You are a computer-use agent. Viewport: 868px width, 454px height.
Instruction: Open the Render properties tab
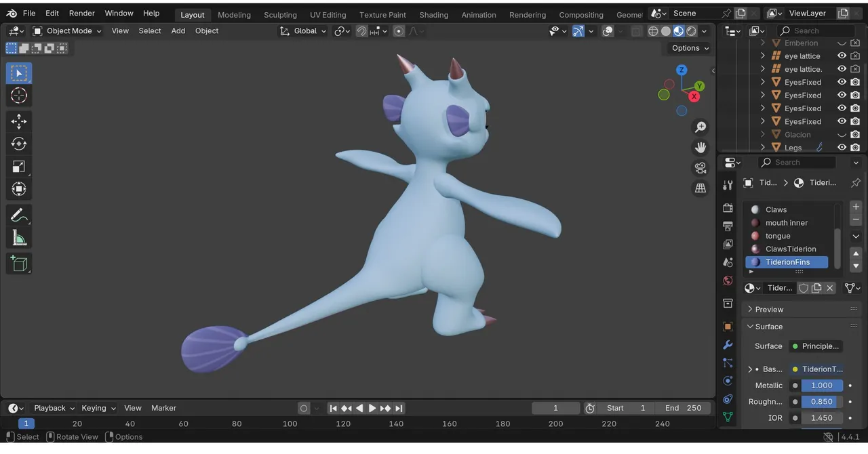pos(728,207)
